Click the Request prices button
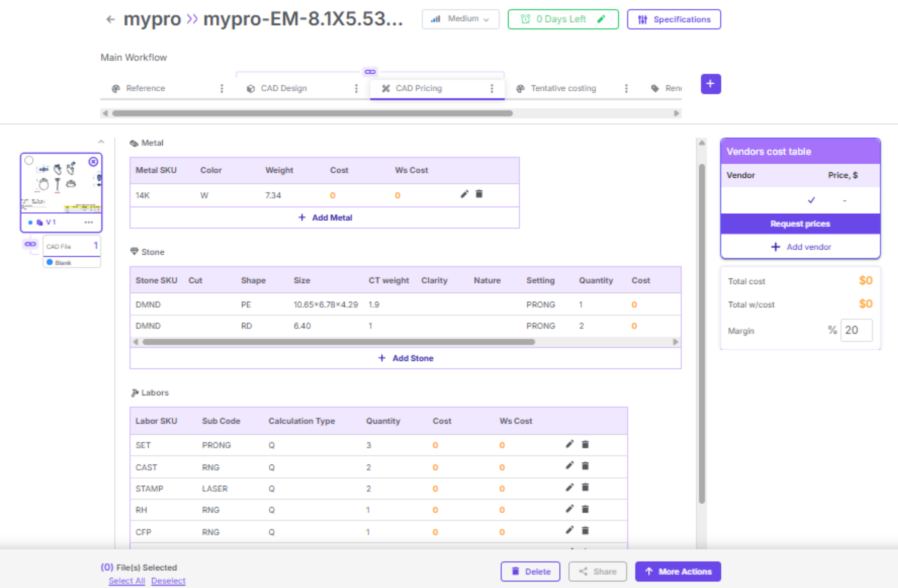This screenshot has height=588, width=898. click(800, 224)
